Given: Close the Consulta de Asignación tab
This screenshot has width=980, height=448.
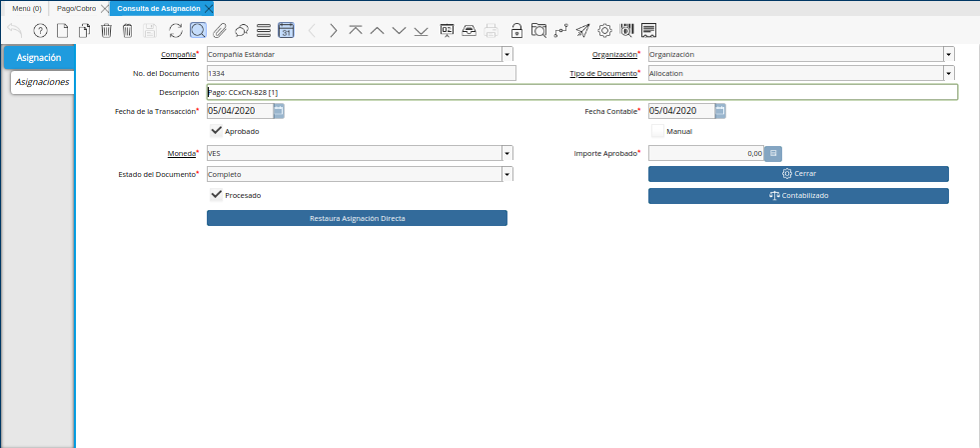Looking at the screenshot, I should pos(209,8).
